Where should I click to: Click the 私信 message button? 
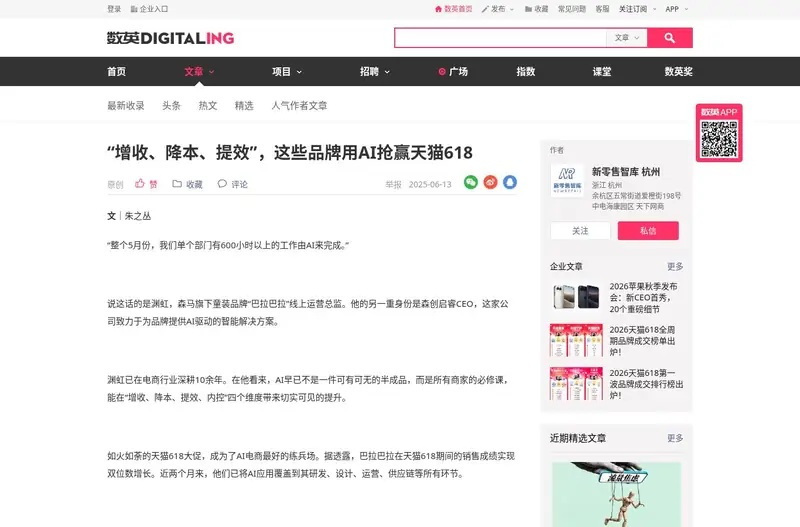pos(648,231)
